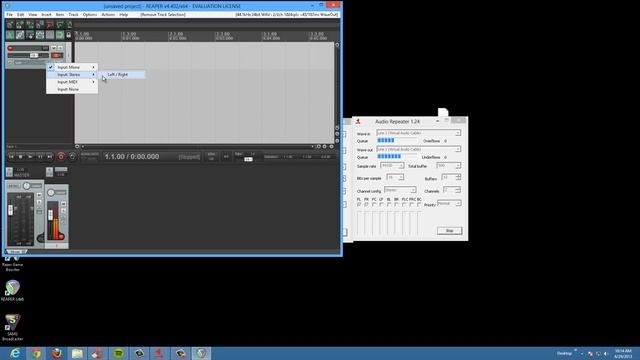
Task: Open Google Chrome from the taskbar
Action: [x=36, y=353]
